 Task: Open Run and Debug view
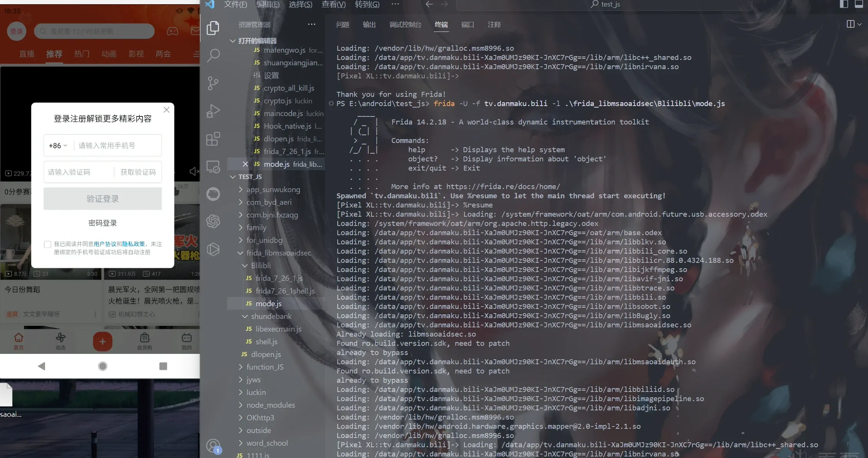213,111
